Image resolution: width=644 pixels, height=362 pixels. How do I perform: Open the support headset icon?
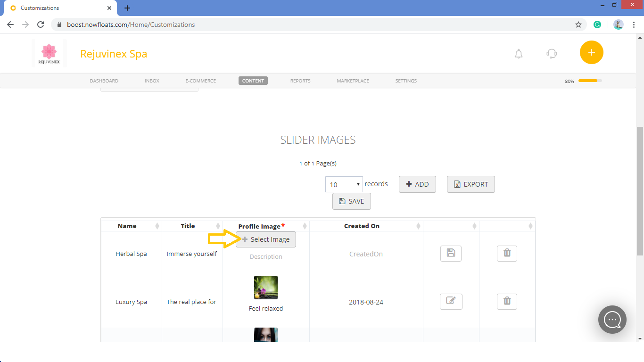[x=552, y=54]
